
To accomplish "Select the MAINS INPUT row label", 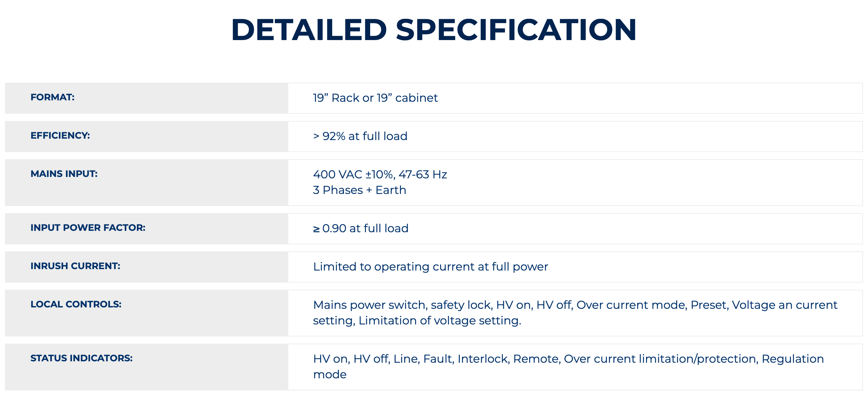I will tap(64, 174).
